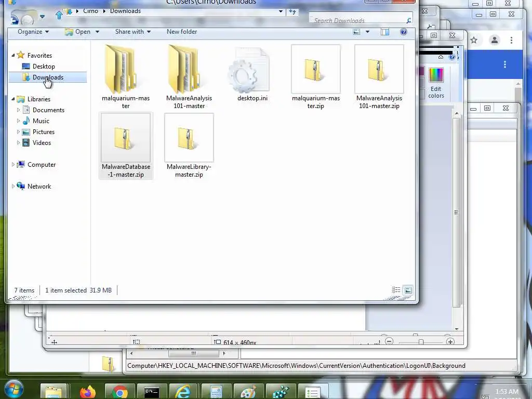
Task: Open the Organize dropdown menu
Action: tap(33, 32)
